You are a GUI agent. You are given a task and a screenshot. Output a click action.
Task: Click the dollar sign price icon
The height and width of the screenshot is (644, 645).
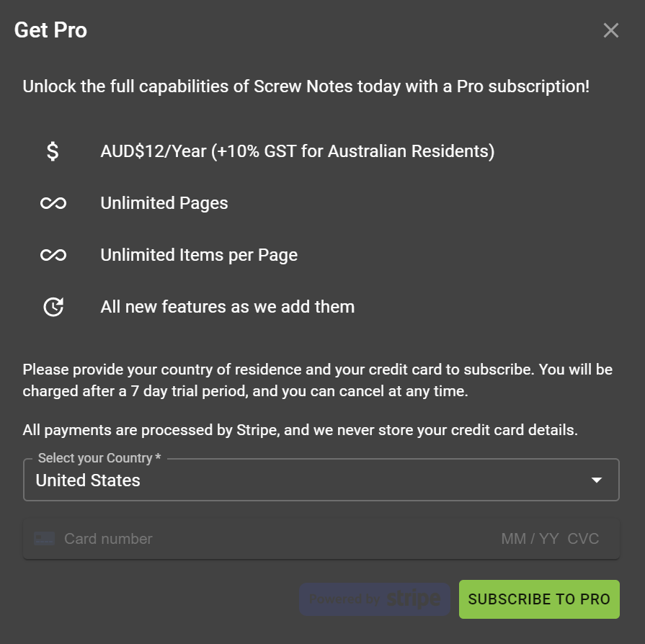53,151
